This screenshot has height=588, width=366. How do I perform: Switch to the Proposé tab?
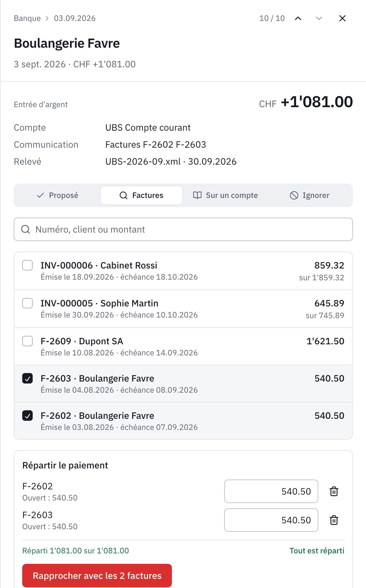[58, 195]
